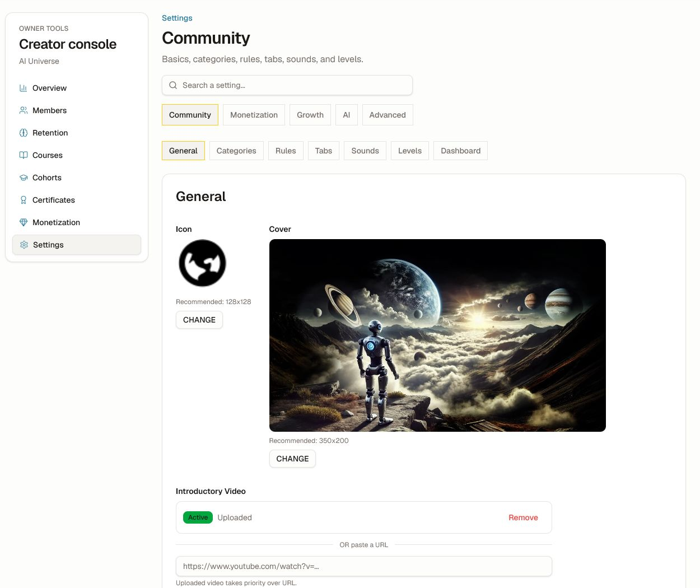Open the Dashboard sub-tab
The image size is (700, 588).
pos(461,151)
